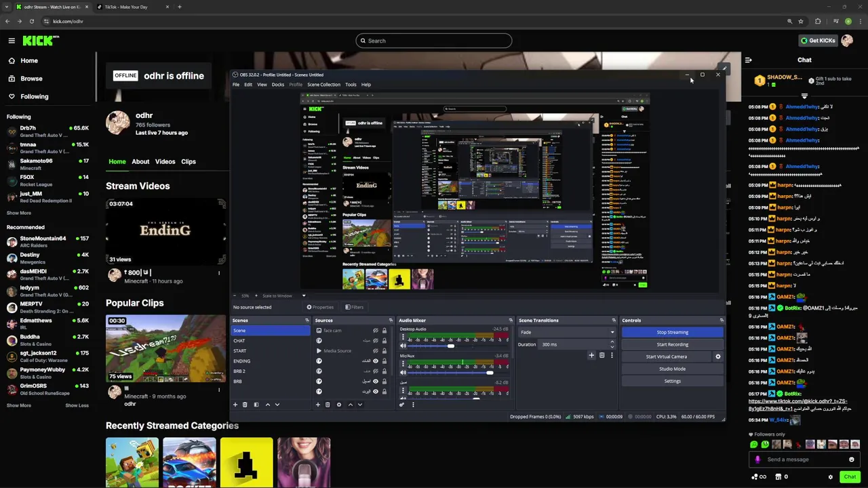Image resolution: width=868 pixels, height=488 pixels.
Task: Increase transition duration stepper
Action: coord(612,342)
